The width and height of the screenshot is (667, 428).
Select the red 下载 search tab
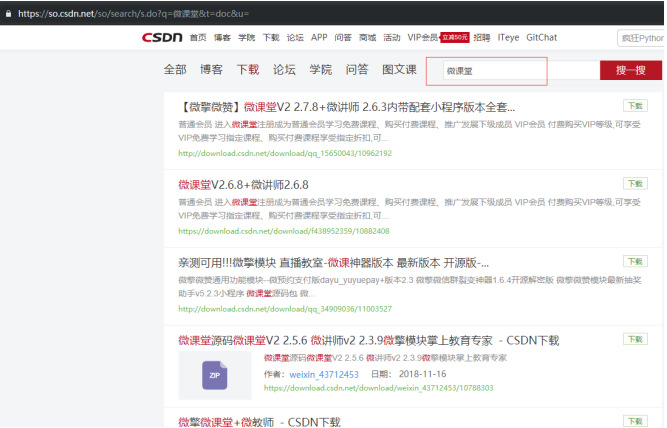(248, 69)
